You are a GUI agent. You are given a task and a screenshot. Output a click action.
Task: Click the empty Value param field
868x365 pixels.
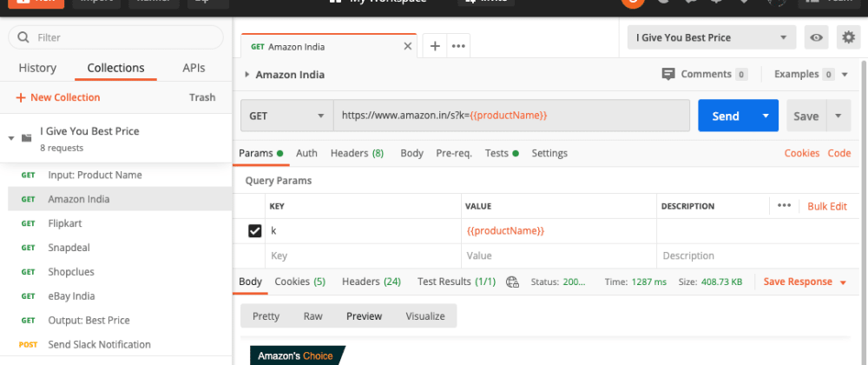(x=559, y=255)
